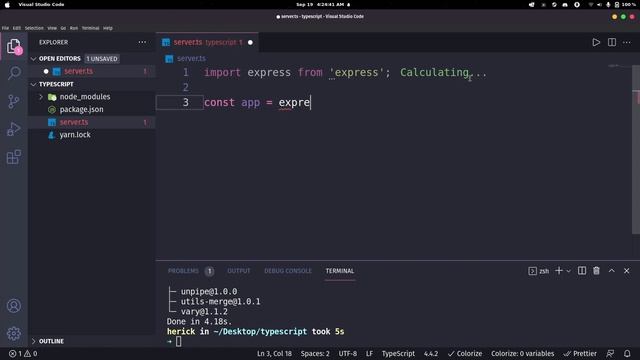This screenshot has width=640, height=360.
Task: Run the file with the play icon
Action: click(596, 42)
